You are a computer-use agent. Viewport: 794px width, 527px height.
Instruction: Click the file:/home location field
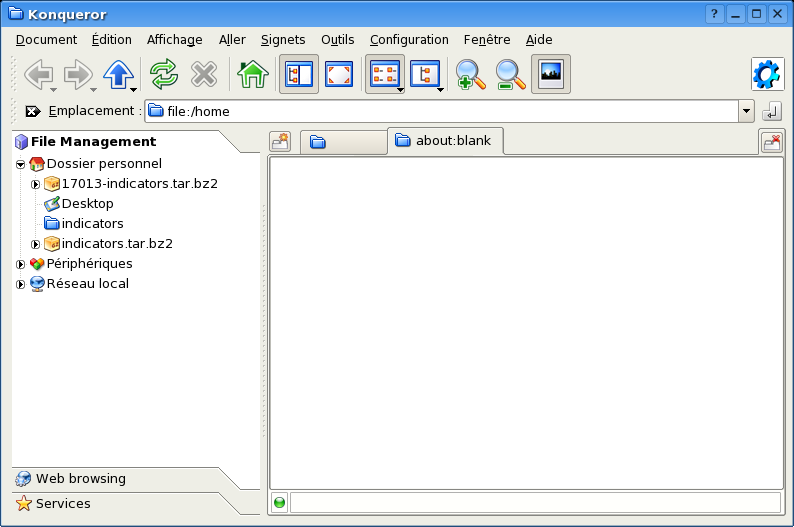pos(442,111)
